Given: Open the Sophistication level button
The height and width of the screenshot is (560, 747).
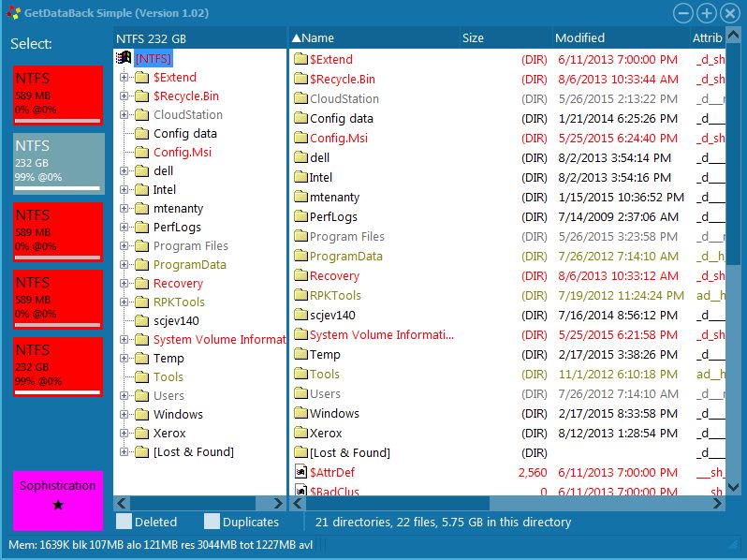Looking at the screenshot, I should (58, 495).
